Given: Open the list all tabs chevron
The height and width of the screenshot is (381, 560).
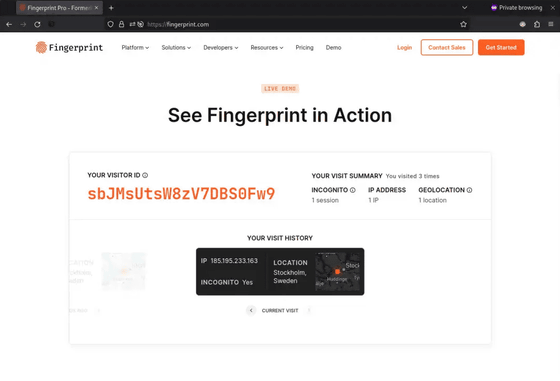Looking at the screenshot, I should (x=464, y=7).
